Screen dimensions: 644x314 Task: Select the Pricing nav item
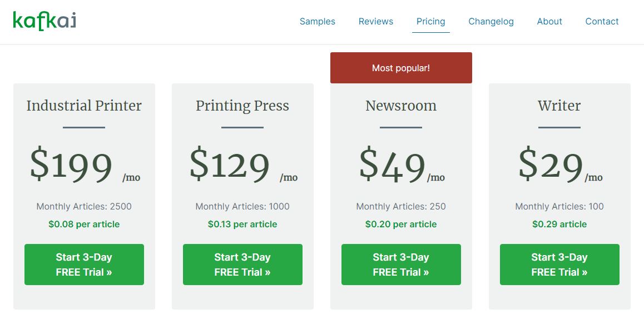pos(430,21)
